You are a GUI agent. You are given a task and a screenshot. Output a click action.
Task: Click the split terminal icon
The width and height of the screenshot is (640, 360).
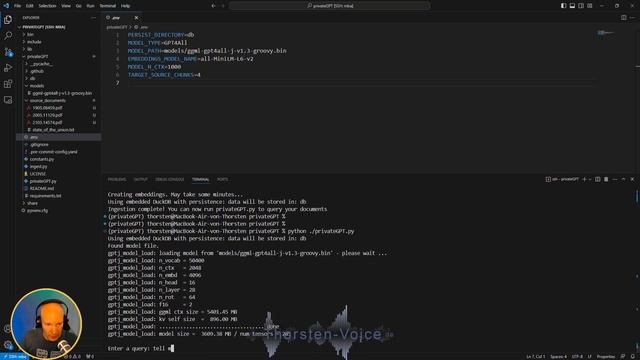(x=598, y=179)
